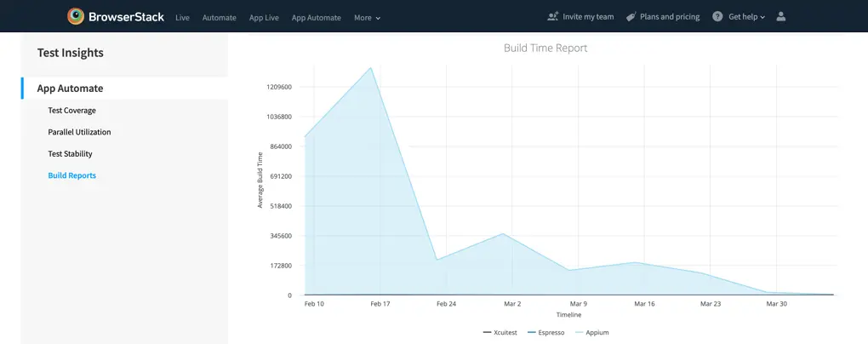Toggle Xcuitest series in chart legend

tap(500, 332)
